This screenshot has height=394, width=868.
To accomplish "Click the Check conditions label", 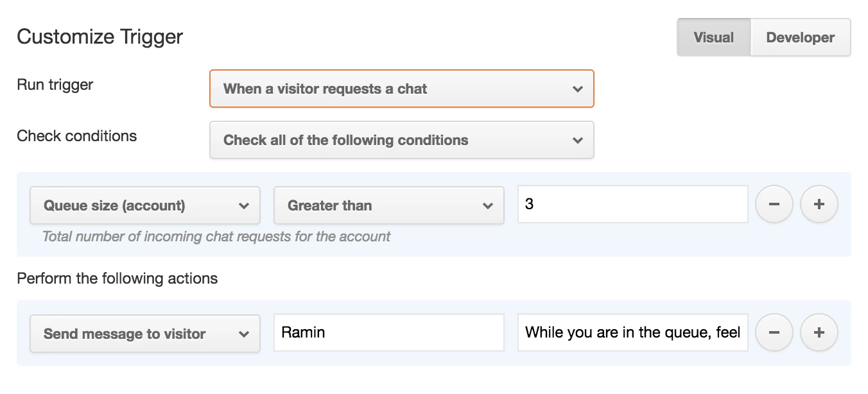I will (x=76, y=136).
